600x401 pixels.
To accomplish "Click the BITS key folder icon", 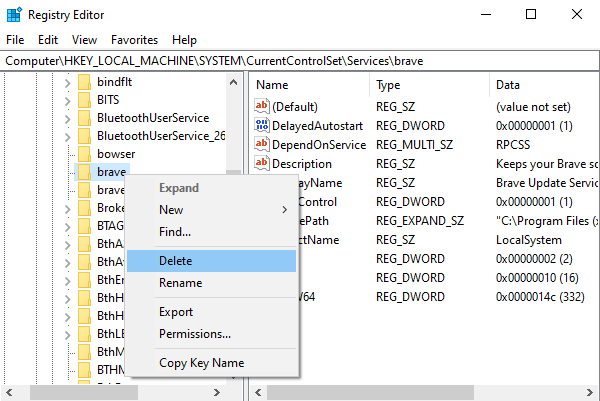I will tap(84, 100).
